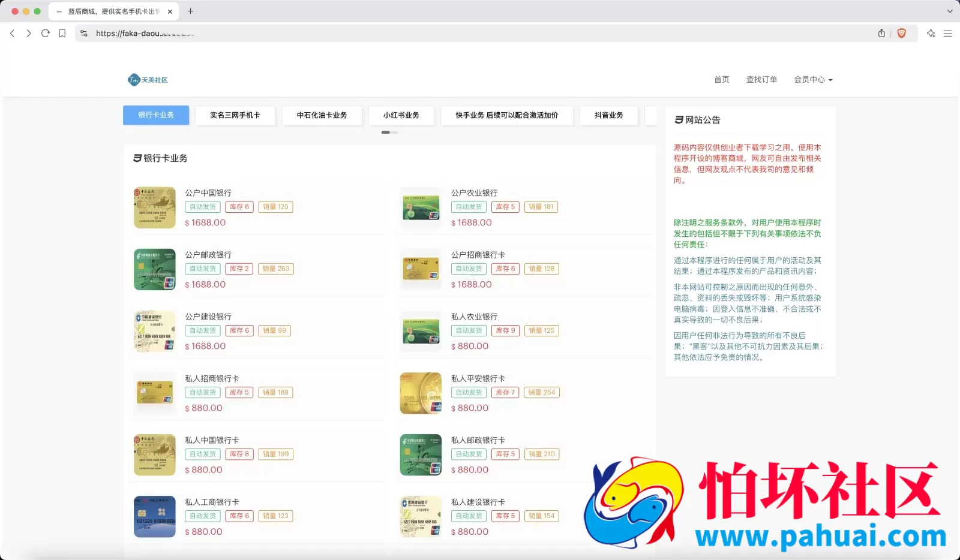Select the 银行卡业务 category tab
The height and width of the screenshot is (560, 960).
pos(156,115)
